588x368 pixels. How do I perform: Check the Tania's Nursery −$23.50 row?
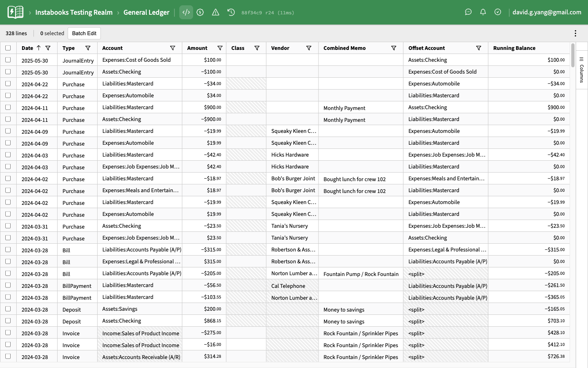point(8,226)
